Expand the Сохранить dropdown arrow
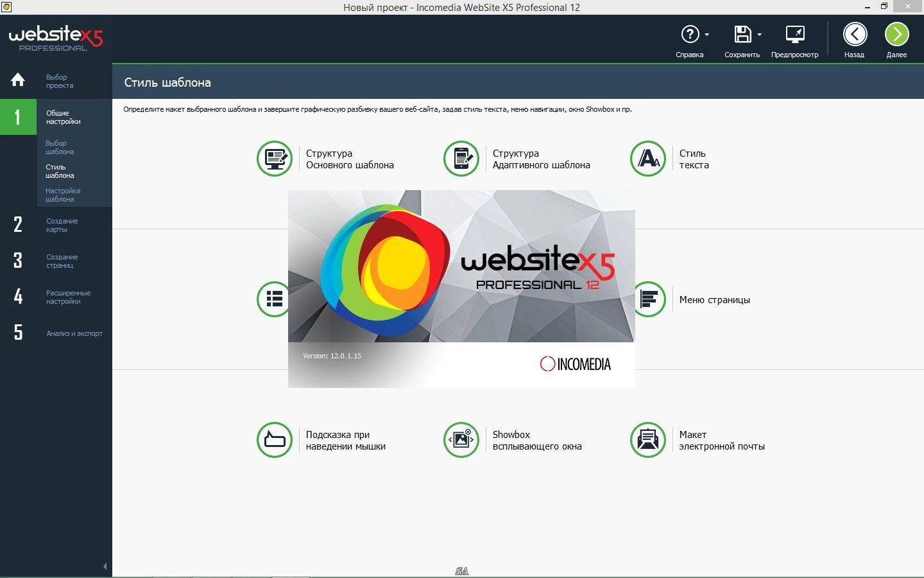 pos(760,35)
